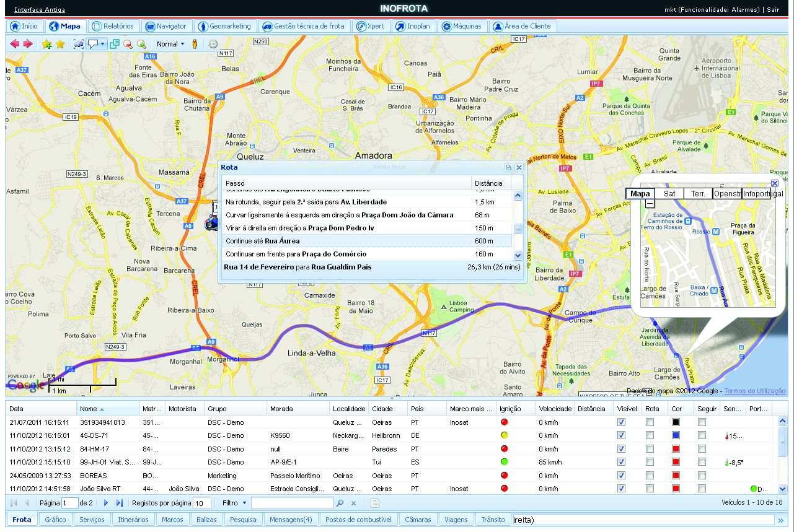Click the Street View pegman icon

195,44
